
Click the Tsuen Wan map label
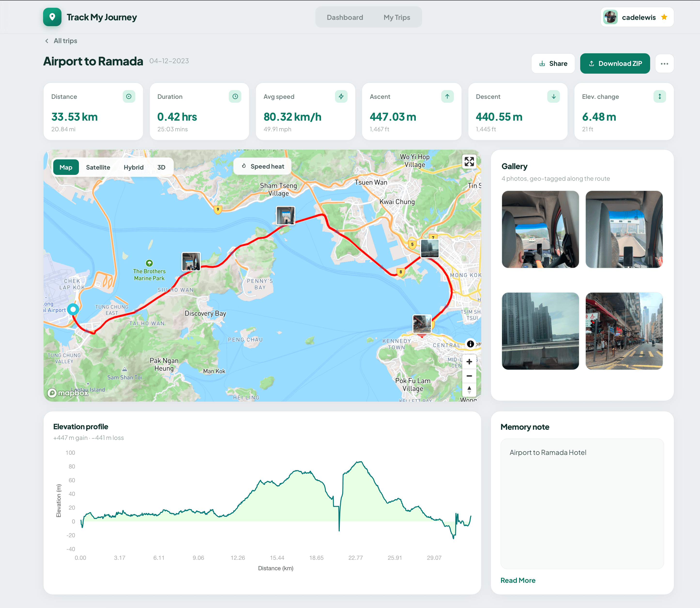371,182
